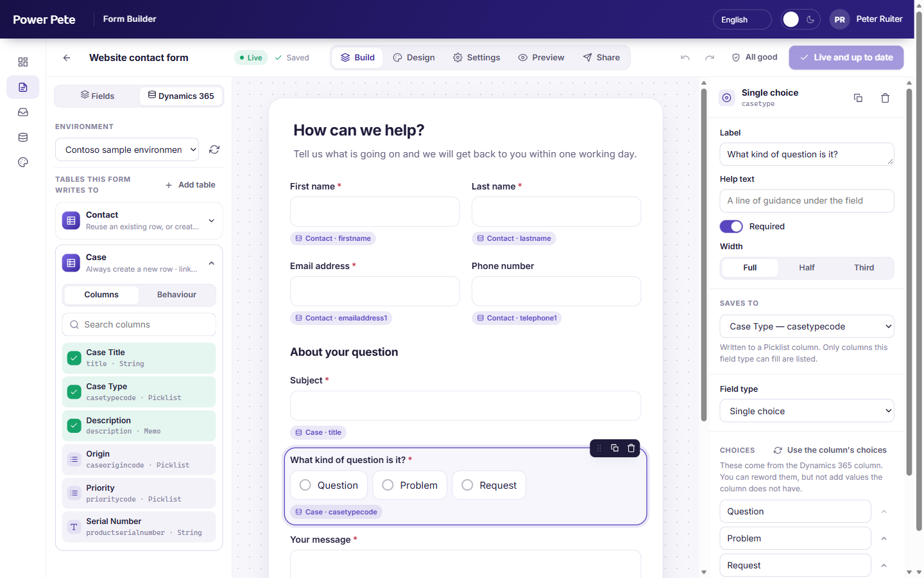Refresh the environment connection
The width and height of the screenshot is (924, 578).
coord(214,150)
